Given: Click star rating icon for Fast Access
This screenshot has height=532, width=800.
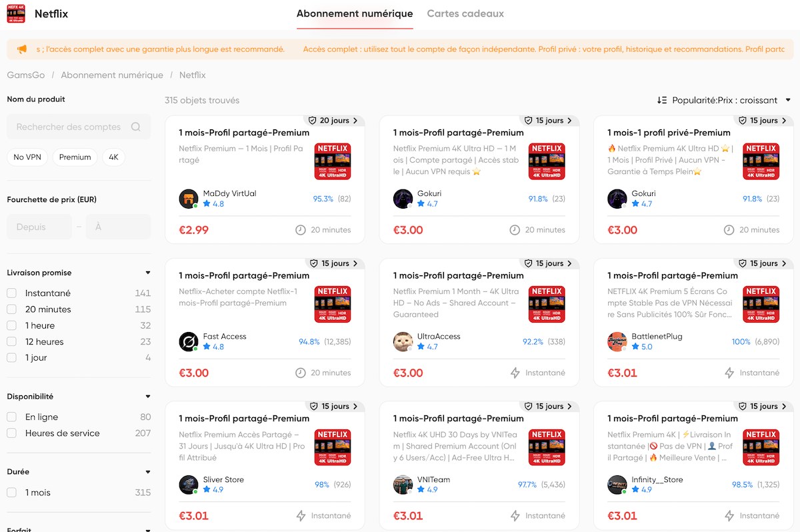Looking at the screenshot, I should click(207, 347).
